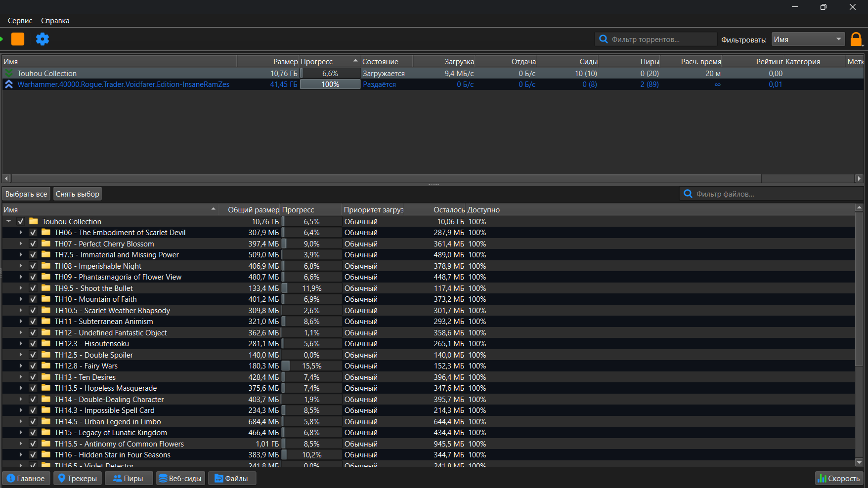The width and height of the screenshot is (868, 488).
Task: Click the folder icon of TH12 Undefined Fantastic Object
Action: [x=46, y=332]
